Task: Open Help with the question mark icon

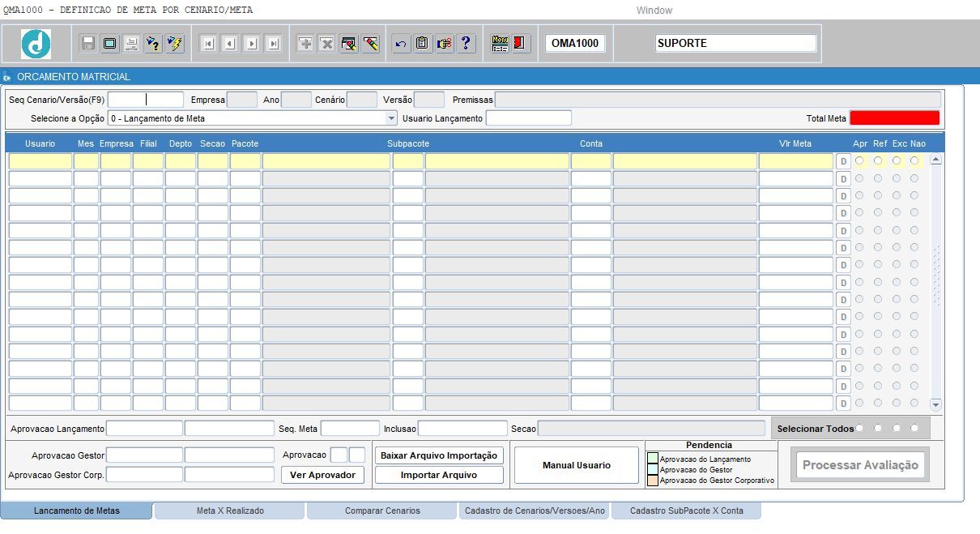Action: (x=467, y=44)
